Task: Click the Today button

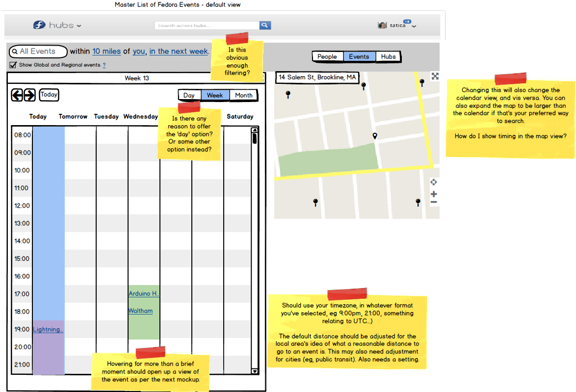Action: point(49,95)
